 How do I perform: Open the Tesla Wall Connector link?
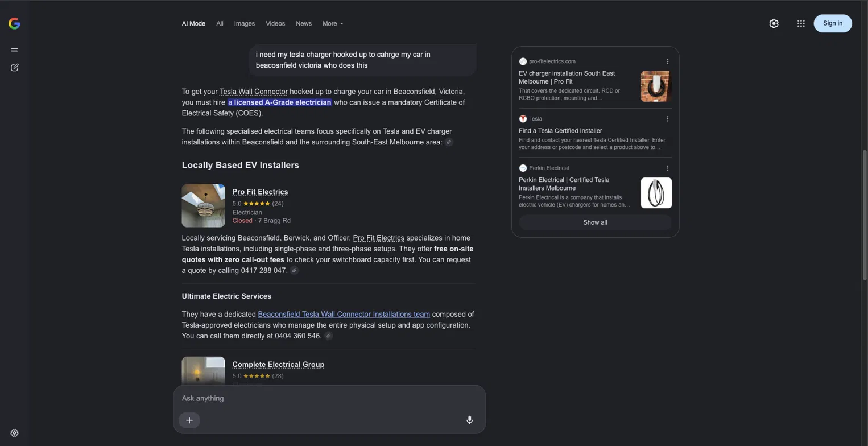pyautogui.click(x=254, y=92)
